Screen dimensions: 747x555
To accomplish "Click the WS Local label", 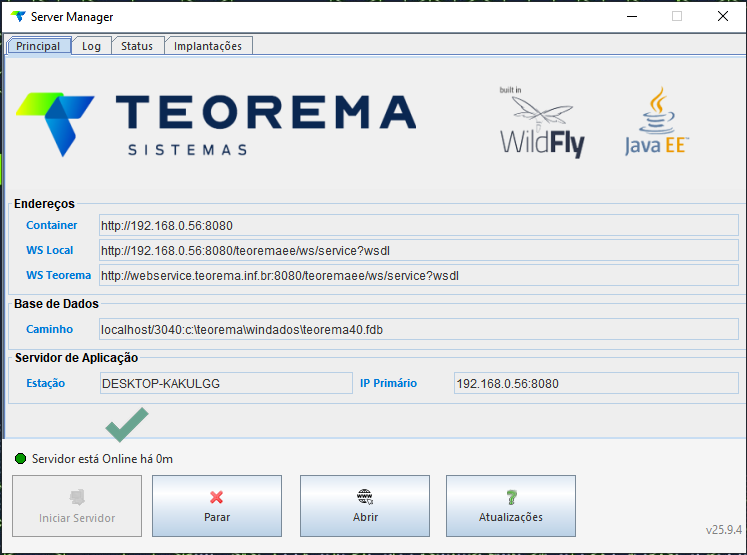I will 50,250.
